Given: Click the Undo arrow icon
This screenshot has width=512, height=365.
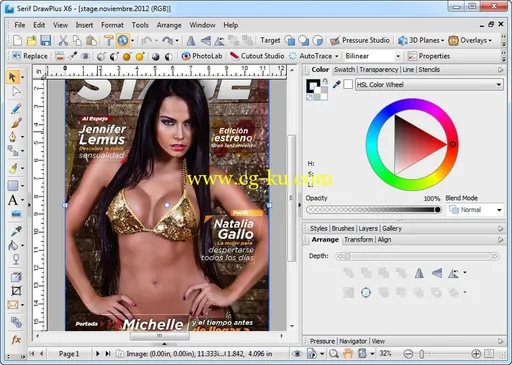Looking at the screenshot, I should pos(146,41).
